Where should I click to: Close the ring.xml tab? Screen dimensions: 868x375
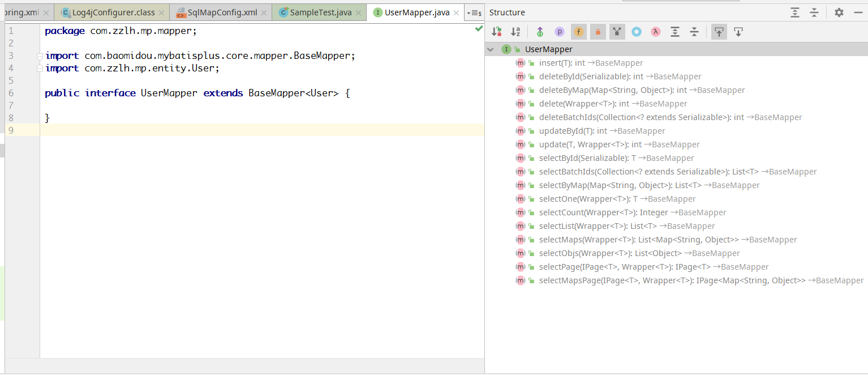tap(46, 12)
